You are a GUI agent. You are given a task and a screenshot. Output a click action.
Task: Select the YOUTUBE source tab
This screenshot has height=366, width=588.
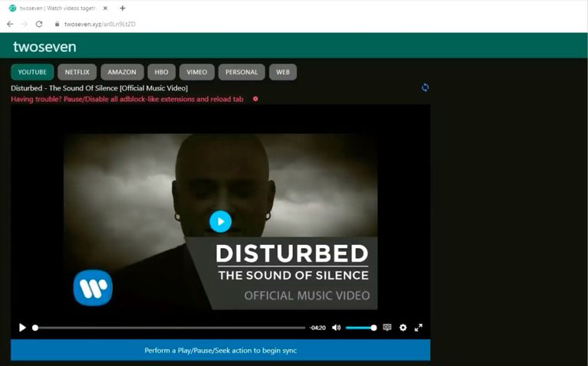coord(32,72)
